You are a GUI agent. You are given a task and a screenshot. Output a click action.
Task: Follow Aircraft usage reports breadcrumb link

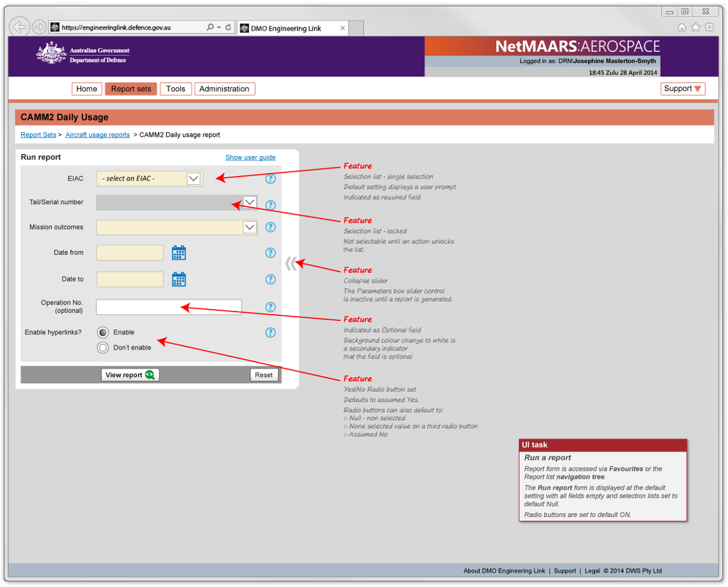(98, 135)
